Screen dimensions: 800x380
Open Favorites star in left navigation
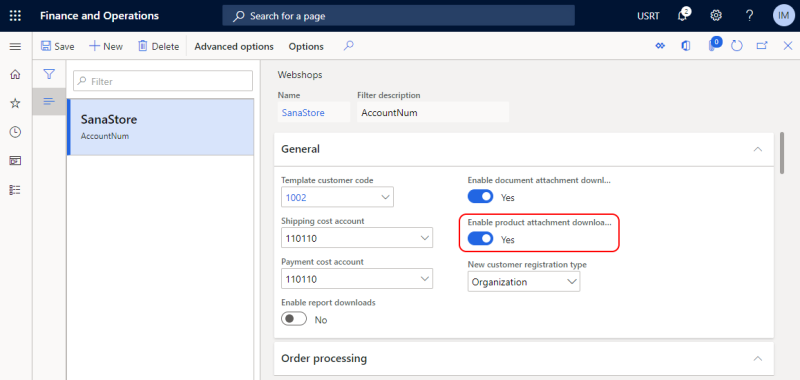coord(15,104)
